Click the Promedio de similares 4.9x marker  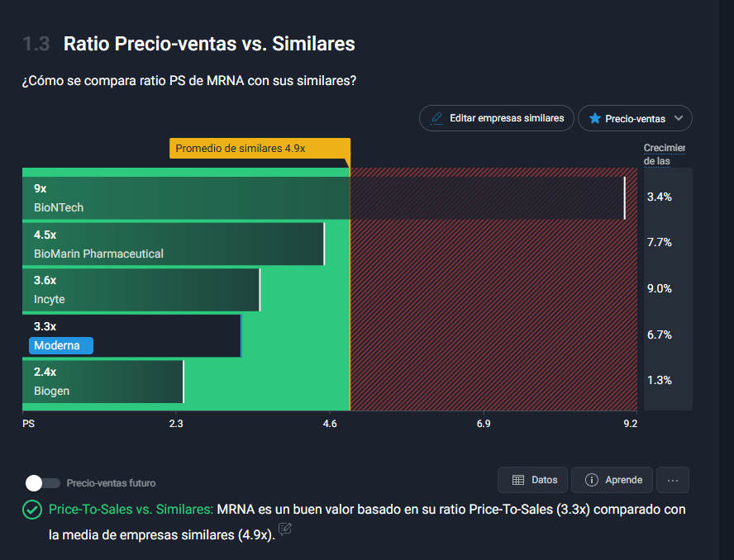point(260,149)
